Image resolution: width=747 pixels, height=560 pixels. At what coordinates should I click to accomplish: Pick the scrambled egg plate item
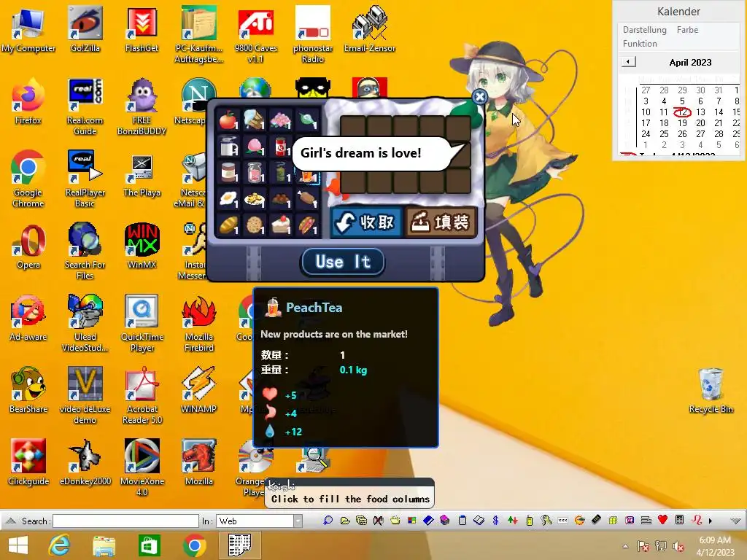[255, 198]
